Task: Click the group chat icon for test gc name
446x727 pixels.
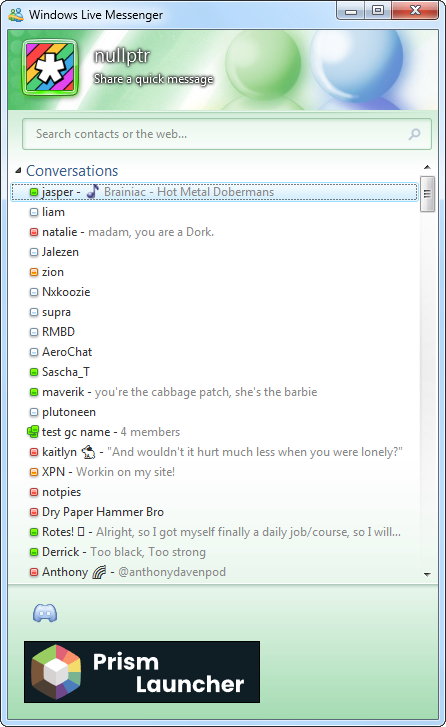Action: [33, 432]
